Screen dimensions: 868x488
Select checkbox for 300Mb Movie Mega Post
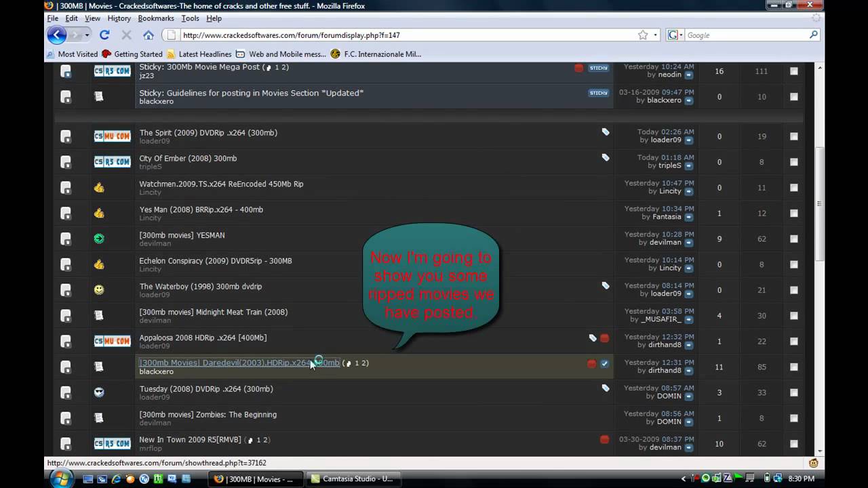click(x=793, y=71)
